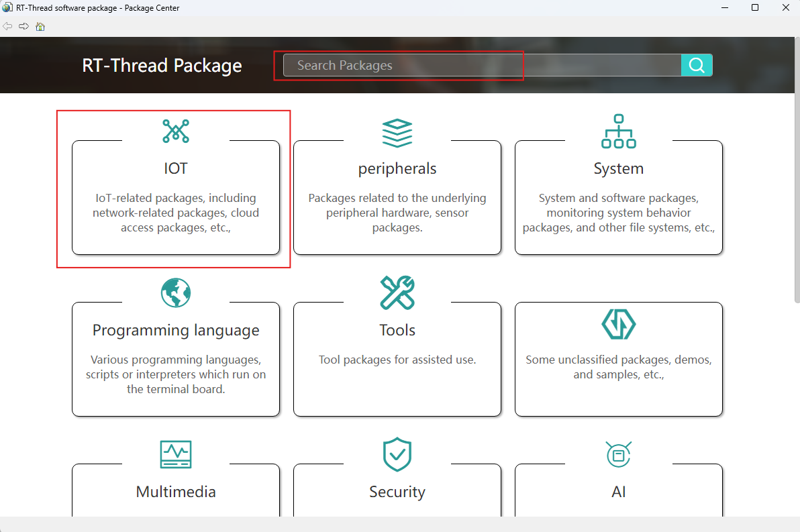
Task: Click the AI robot icon
Action: [618, 454]
